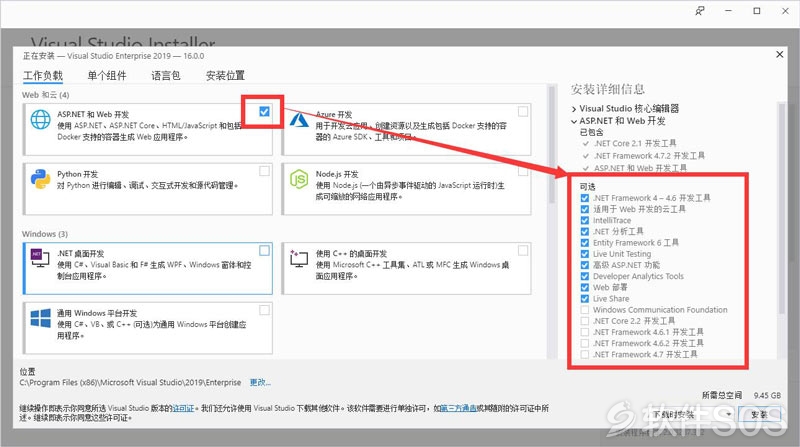
Task: Click the 更改 location link
Action: coord(260,382)
